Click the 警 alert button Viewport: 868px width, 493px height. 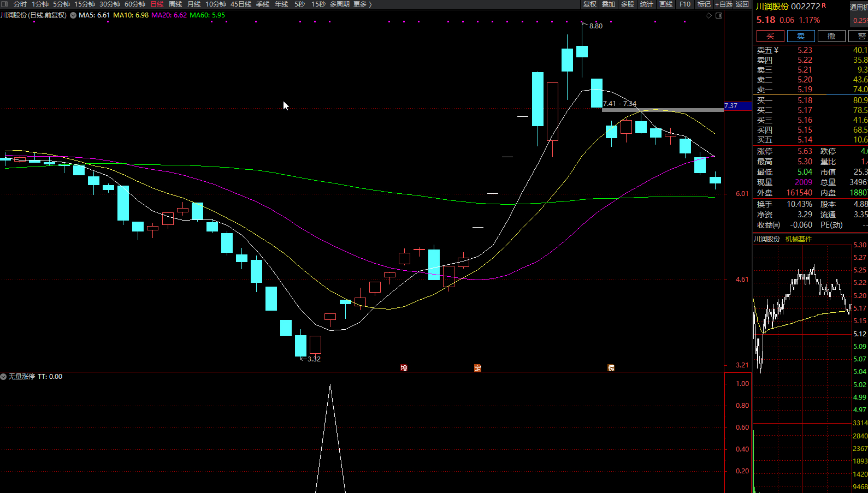pos(858,36)
